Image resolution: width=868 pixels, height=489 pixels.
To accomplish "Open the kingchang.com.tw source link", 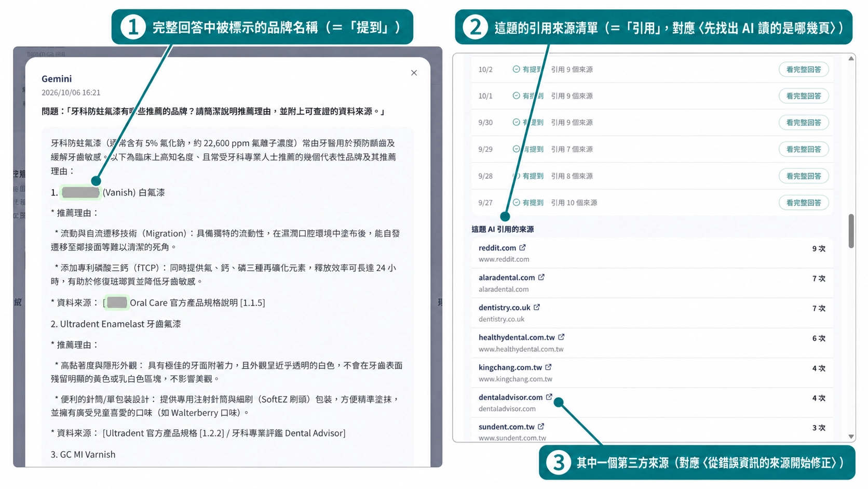I will 510,367.
